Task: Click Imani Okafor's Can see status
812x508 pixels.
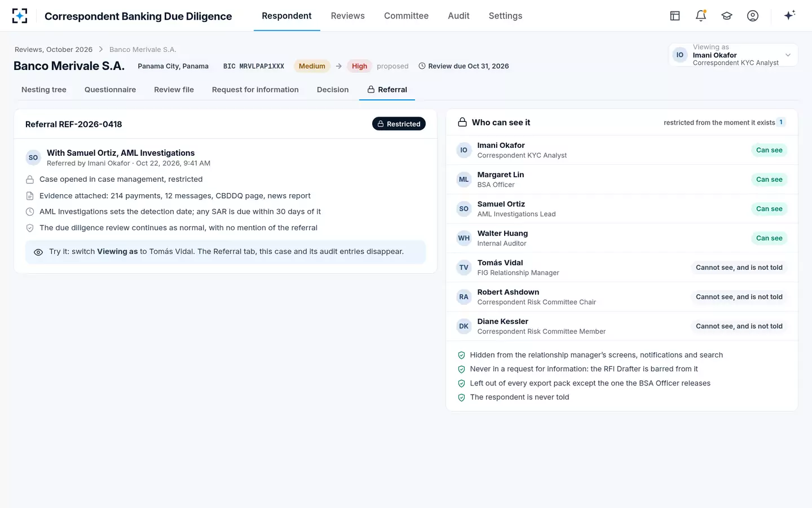Action: [769, 150]
